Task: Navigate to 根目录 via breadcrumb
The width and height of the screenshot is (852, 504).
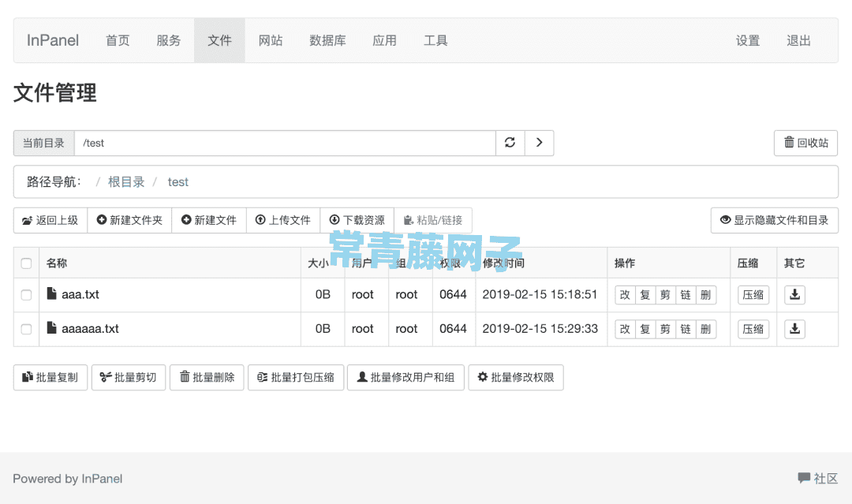Action: 126,181
